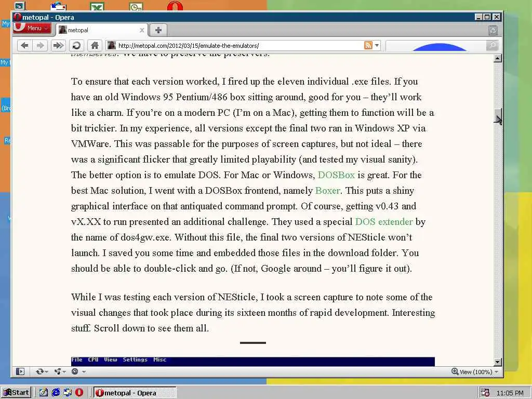Open the Opera Menu button
The width and height of the screenshot is (532, 399).
(x=32, y=28)
